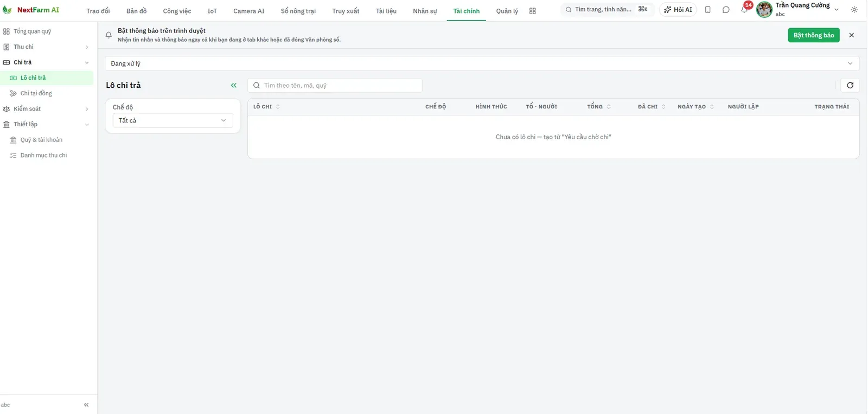Open the mobile device icon in header
Image resolution: width=868 pixels, height=414 pixels.
(708, 10)
